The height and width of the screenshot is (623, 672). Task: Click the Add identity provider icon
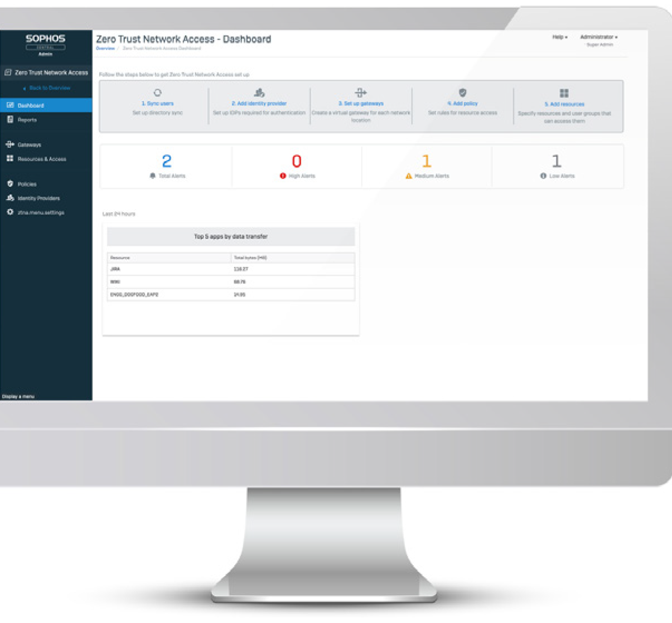click(259, 93)
